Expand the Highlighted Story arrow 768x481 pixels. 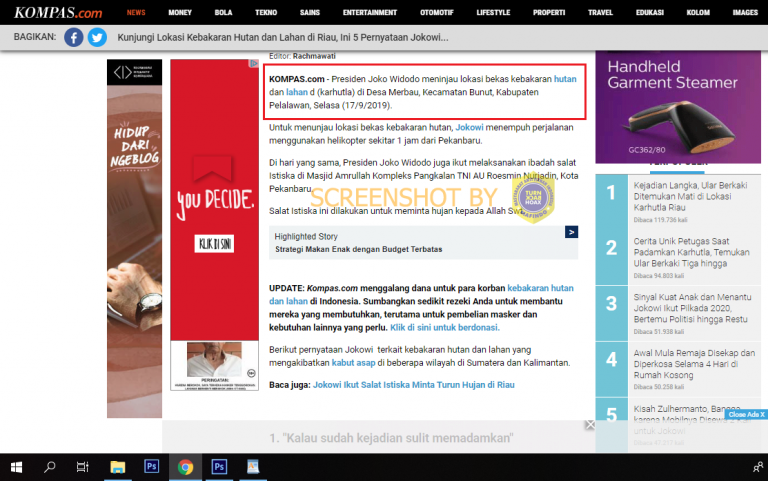click(571, 232)
